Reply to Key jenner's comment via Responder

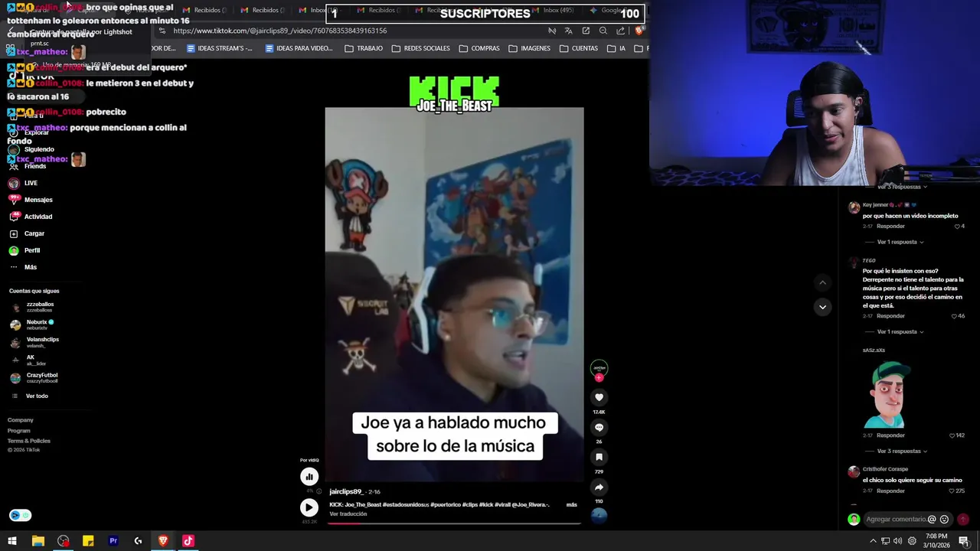point(890,226)
